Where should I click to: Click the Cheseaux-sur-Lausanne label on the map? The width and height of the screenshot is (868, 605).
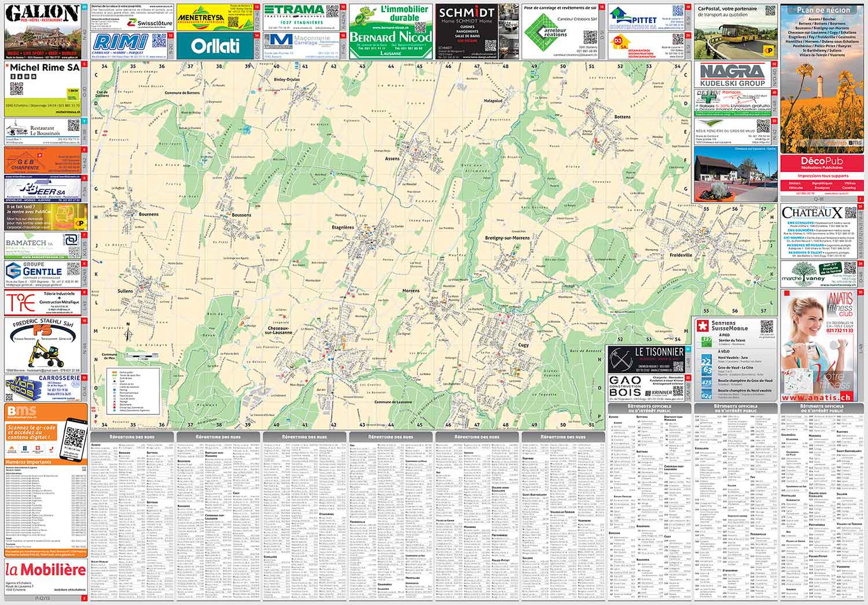(x=279, y=331)
